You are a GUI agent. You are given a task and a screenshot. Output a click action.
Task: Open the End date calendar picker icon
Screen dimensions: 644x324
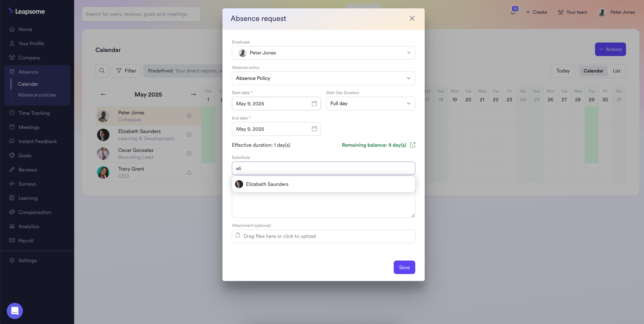pos(314,129)
